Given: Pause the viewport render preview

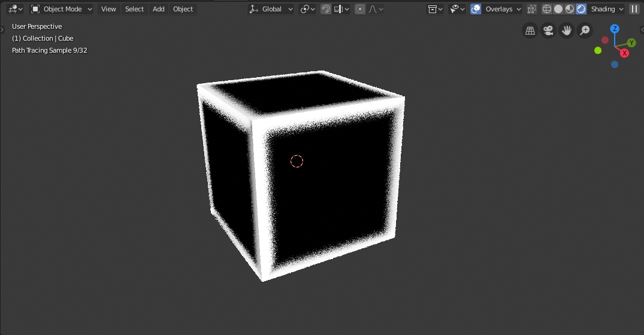Looking at the screenshot, I should point(634,9).
